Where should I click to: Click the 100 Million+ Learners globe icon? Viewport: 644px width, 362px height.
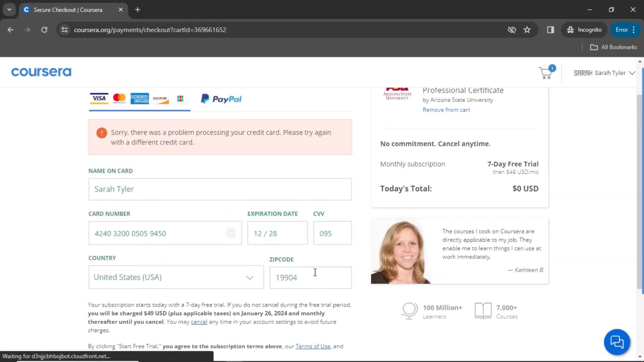(410, 311)
